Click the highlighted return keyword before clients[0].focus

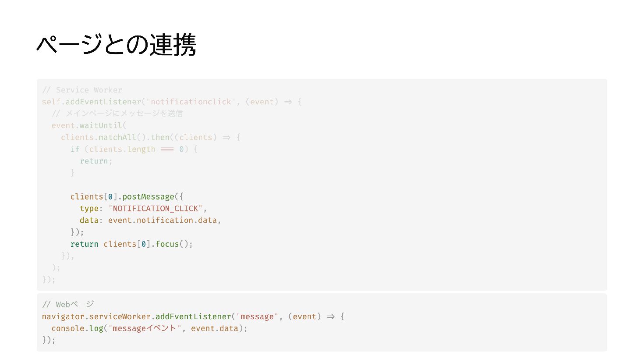[x=84, y=244]
